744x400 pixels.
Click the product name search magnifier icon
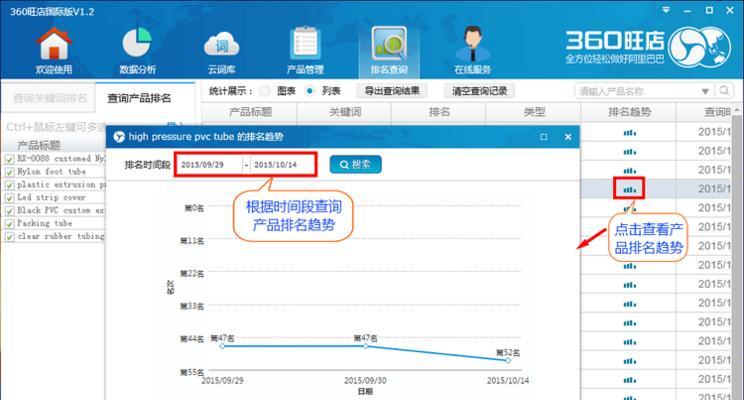click(x=724, y=90)
